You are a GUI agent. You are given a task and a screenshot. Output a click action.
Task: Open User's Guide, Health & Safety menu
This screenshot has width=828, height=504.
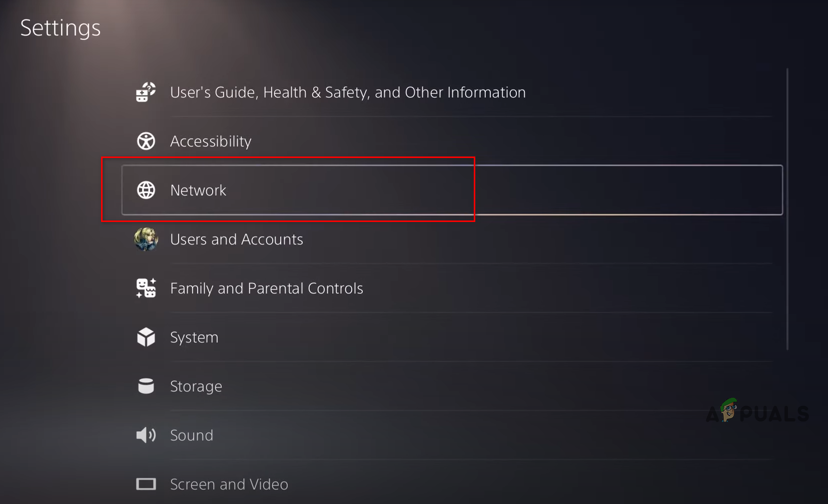click(x=348, y=92)
